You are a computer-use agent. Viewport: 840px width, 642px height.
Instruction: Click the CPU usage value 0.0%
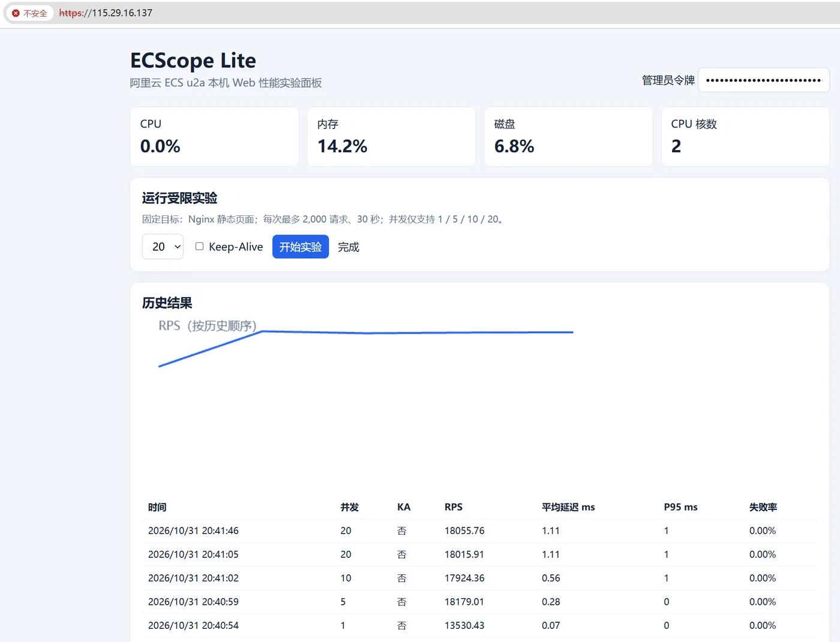pyautogui.click(x=160, y=146)
